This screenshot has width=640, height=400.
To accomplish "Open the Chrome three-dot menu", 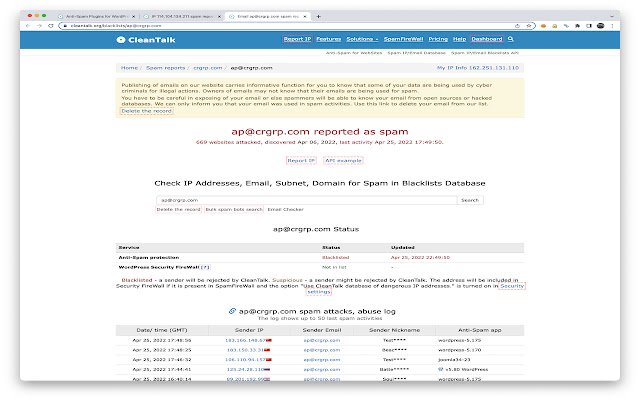I will point(612,26).
